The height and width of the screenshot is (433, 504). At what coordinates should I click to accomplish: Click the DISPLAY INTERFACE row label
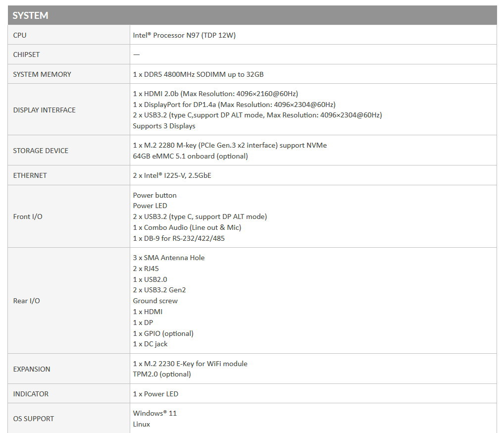(x=44, y=110)
